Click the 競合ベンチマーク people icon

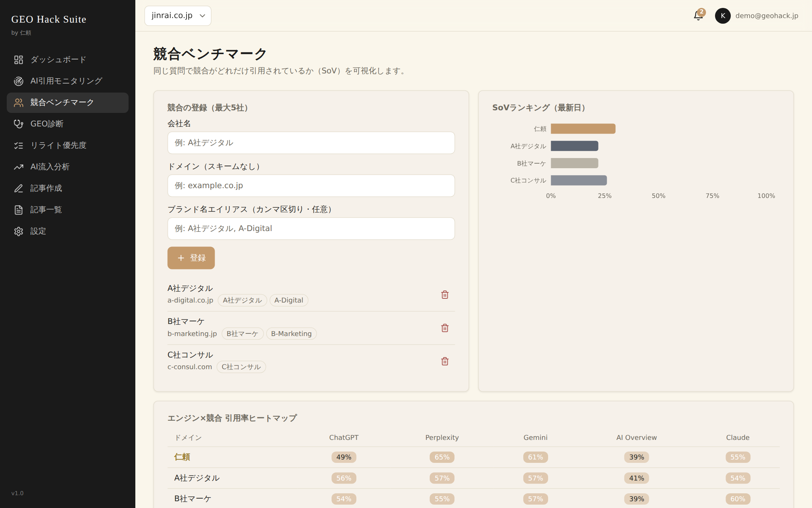point(18,103)
